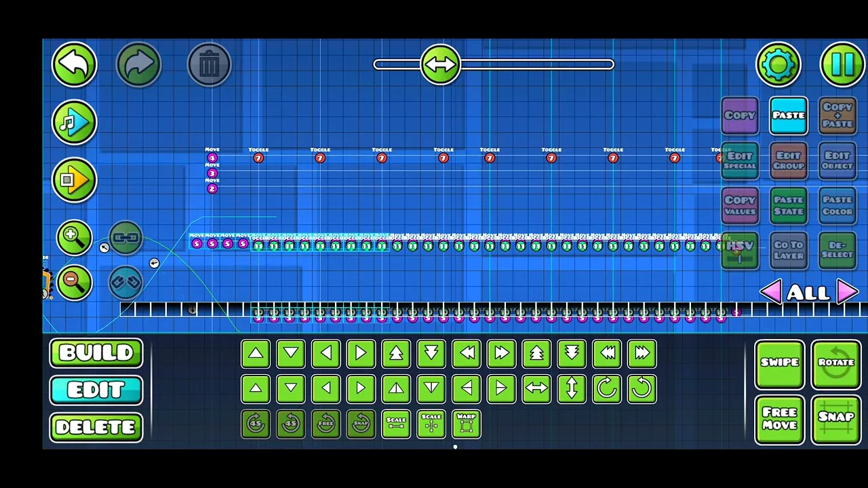The image size is (868, 488).
Task: Playtest the level with the yellow play button
Action: tap(75, 180)
